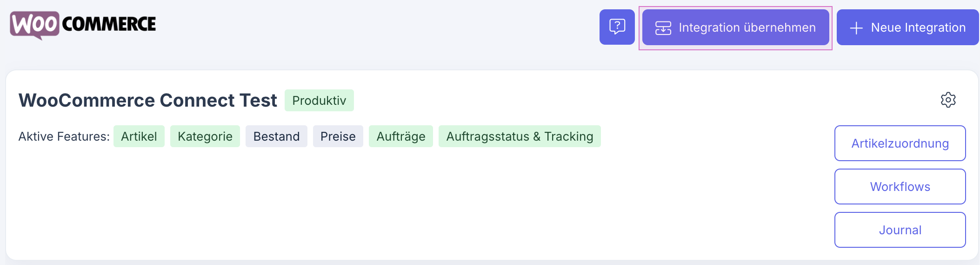Click the plus icon for new integration

pyautogui.click(x=856, y=28)
